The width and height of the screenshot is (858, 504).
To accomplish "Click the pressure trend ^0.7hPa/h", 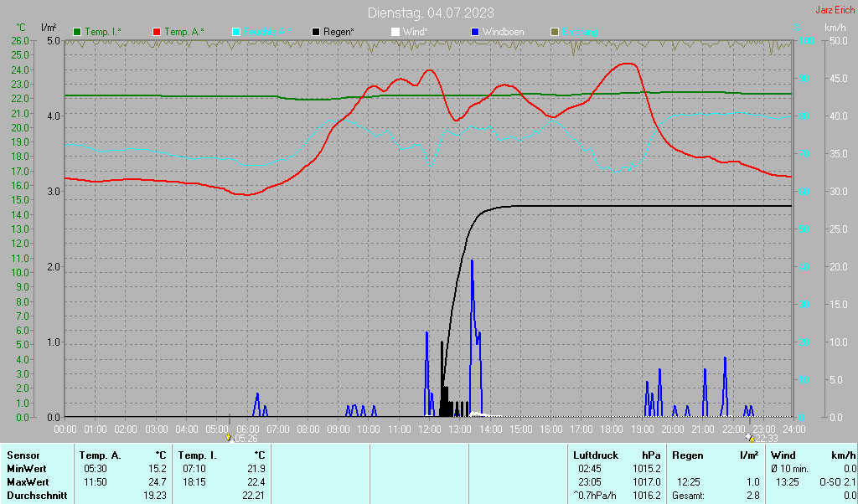I will 595,496.
